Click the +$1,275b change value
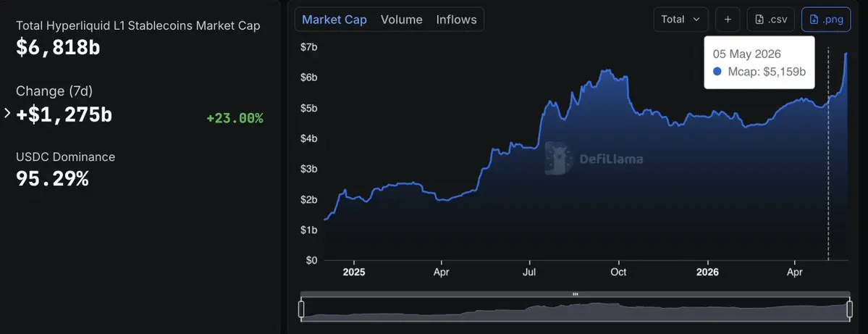 tap(64, 114)
